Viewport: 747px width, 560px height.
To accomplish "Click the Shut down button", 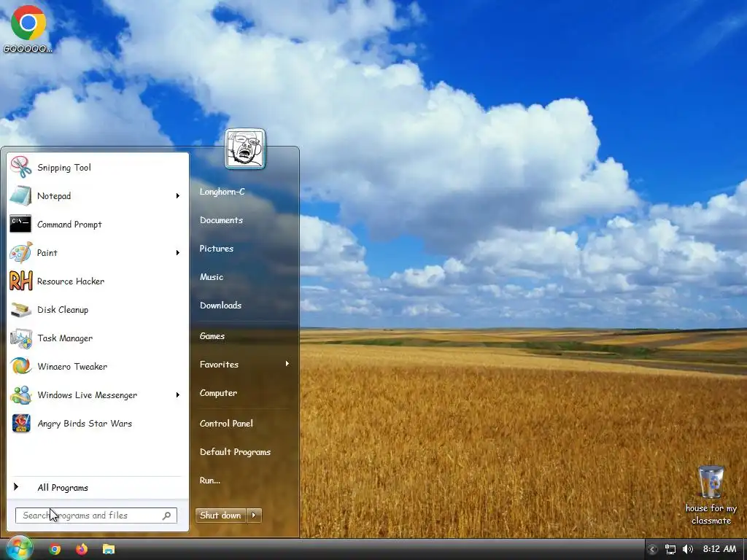I will tap(221, 515).
